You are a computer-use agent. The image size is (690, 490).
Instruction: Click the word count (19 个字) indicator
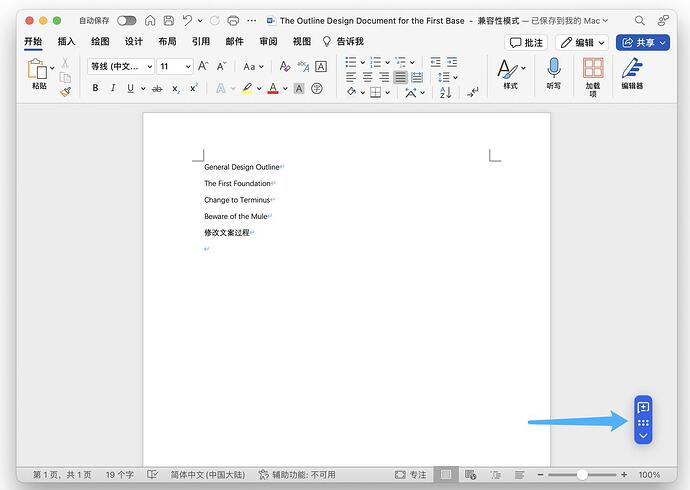121,475
